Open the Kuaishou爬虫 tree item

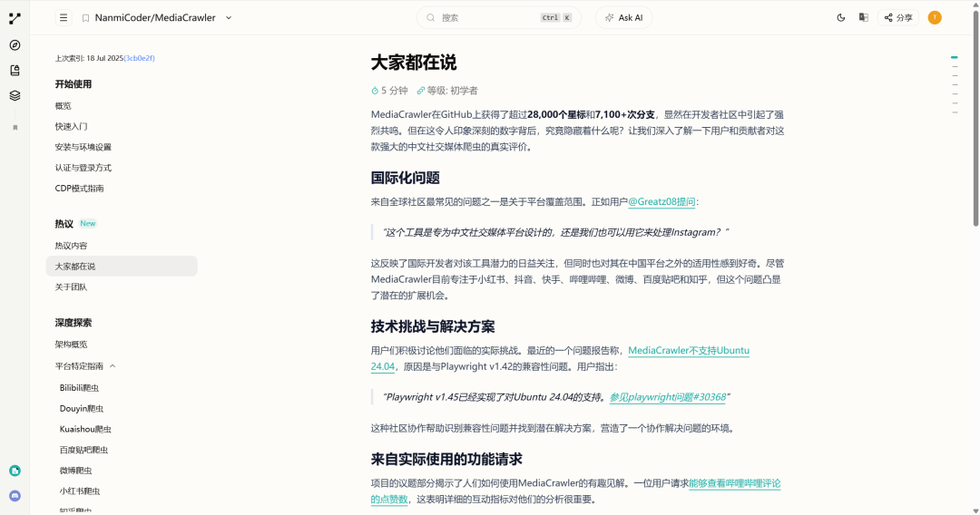click(85, 429)
